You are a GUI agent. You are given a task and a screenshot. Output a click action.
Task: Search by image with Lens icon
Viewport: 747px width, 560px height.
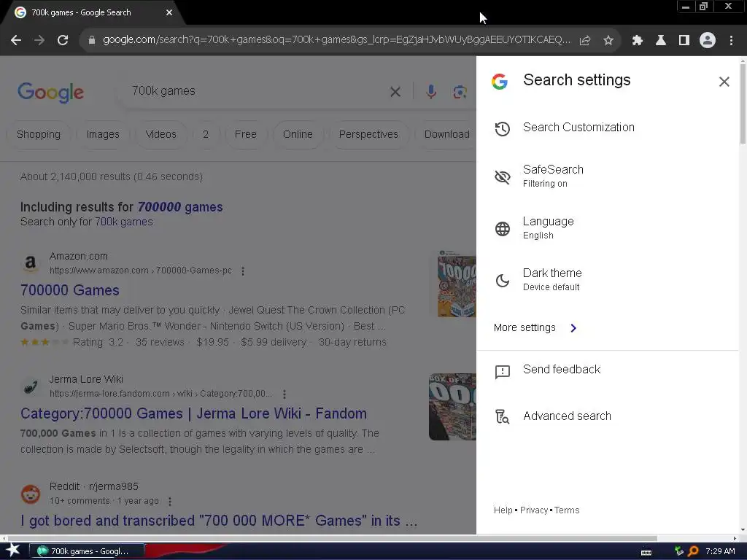[x=460, y=91]
